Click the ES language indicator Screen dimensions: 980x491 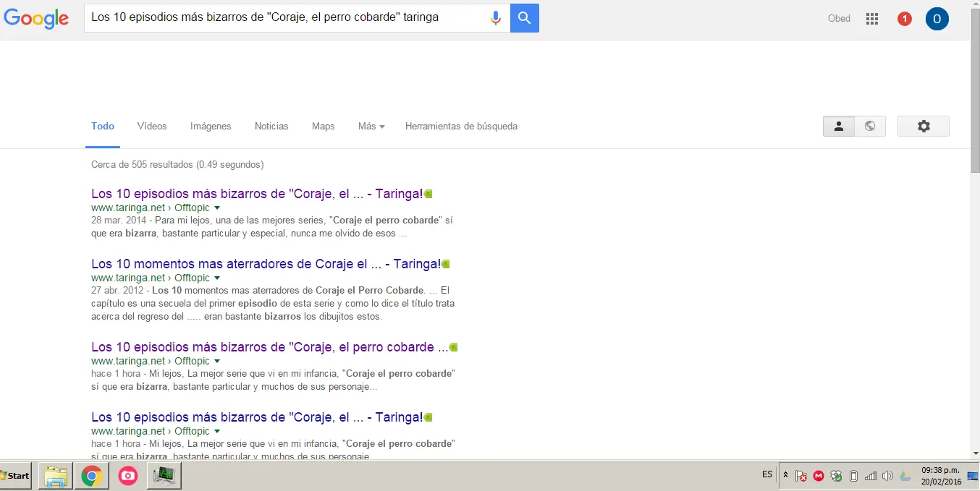click(767, 474)
